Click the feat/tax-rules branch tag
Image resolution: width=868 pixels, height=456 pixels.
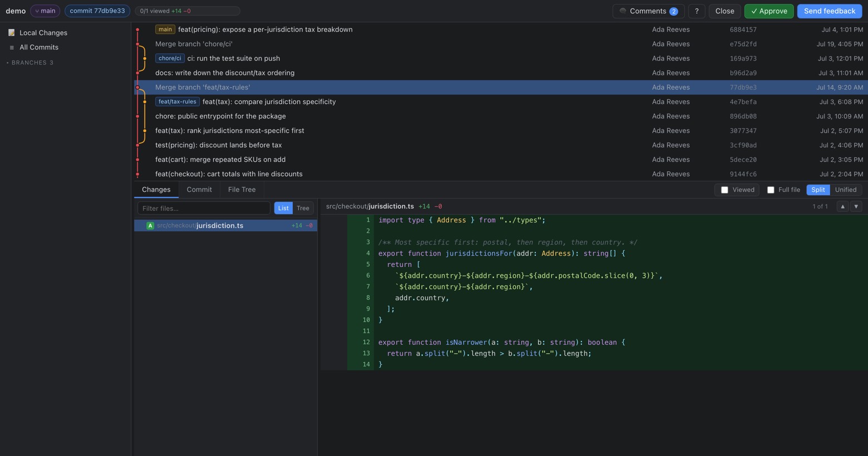177,102
